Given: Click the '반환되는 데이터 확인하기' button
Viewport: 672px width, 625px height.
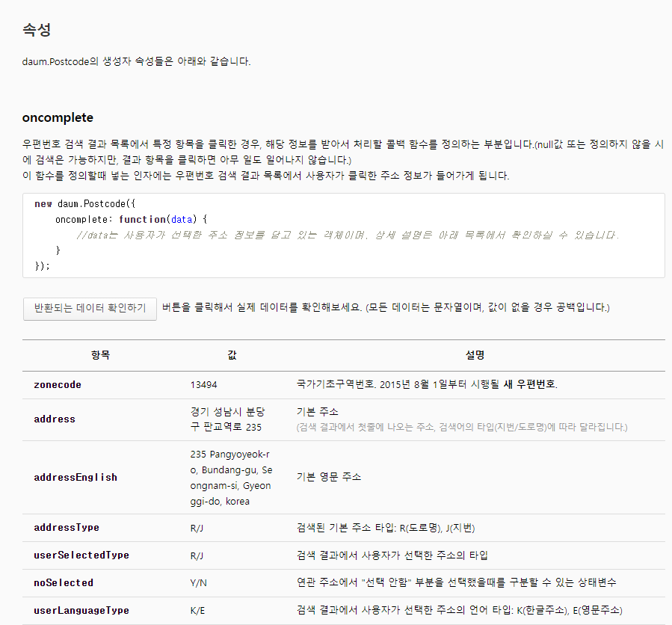Looking at the screenshot, I should coord(90,309).
